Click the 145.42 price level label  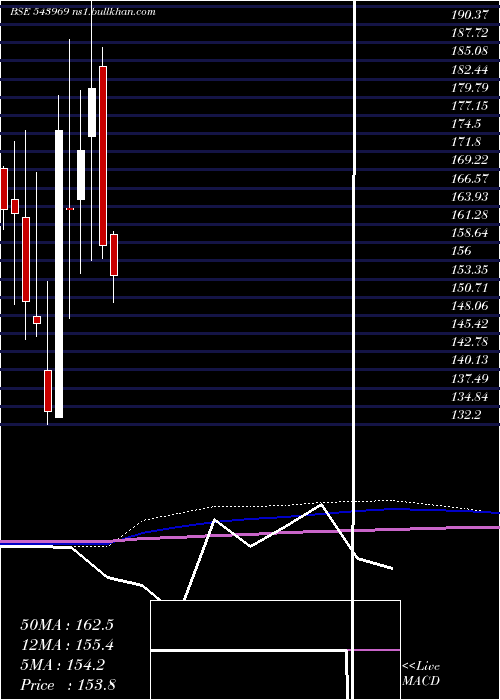[469, 324]
